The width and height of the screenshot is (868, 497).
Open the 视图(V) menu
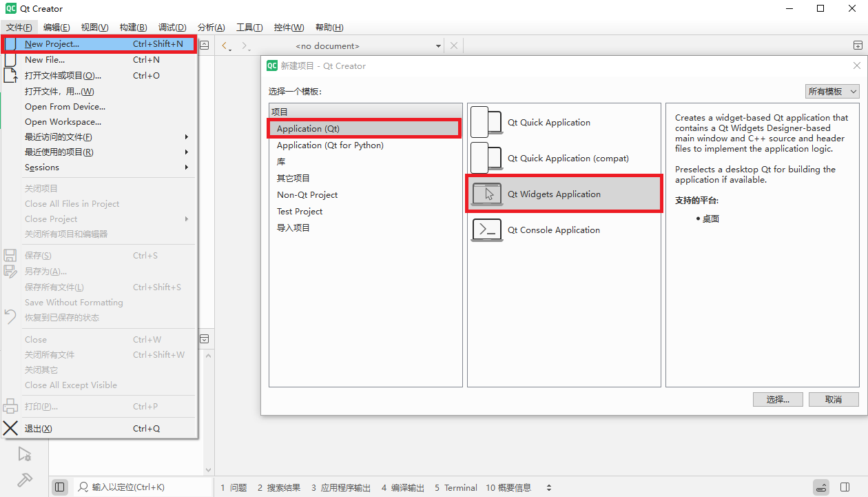click(94, 28)
